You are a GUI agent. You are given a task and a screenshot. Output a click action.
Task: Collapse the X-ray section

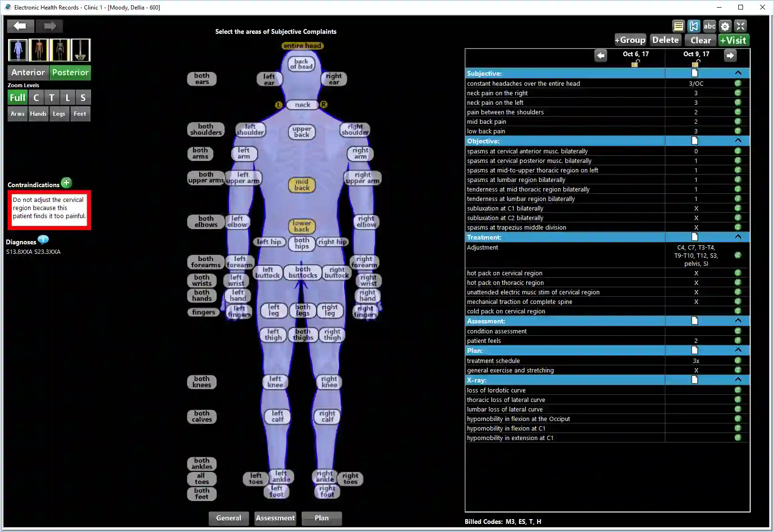click(x=738, y=380)
